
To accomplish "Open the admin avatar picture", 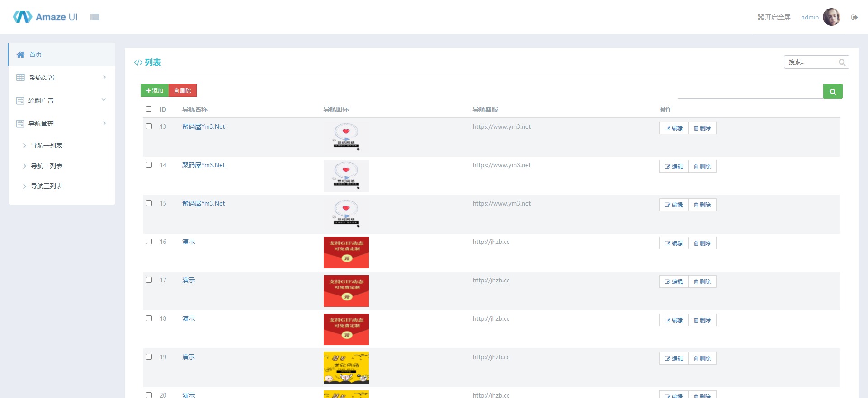I will point(831,17).
